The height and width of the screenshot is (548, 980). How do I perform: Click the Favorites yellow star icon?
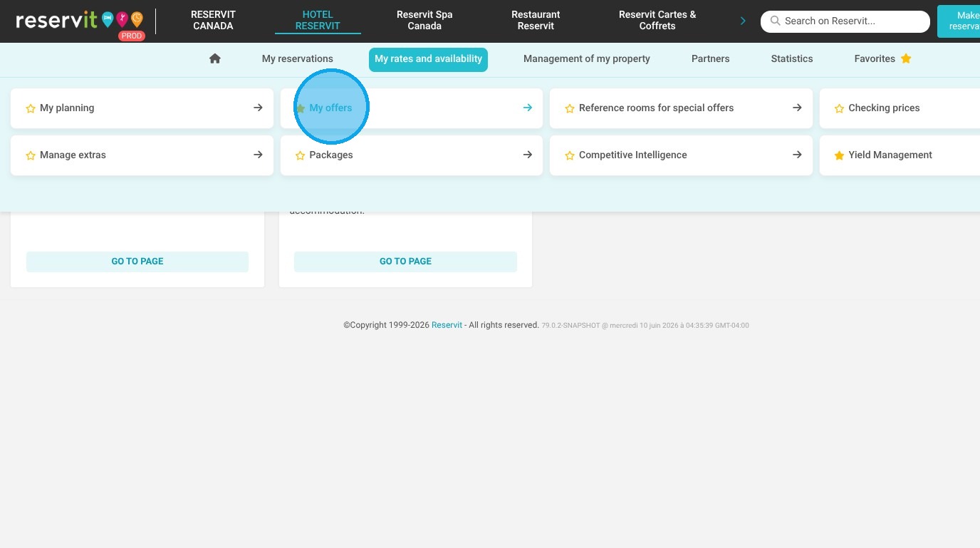point(906,58)
